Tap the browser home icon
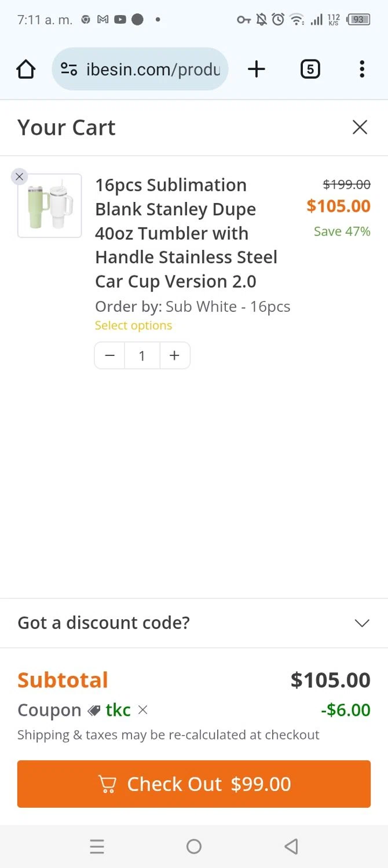The height and width of the screenshot is (868, 388). tap(26, 69)
